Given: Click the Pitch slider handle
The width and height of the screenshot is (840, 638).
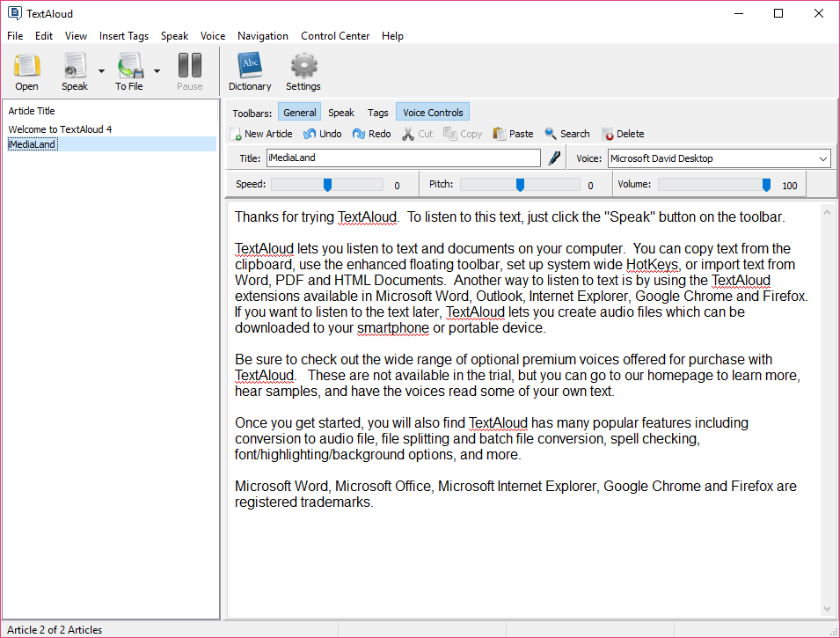Looking at the screenshot, I should coord(520,185).
